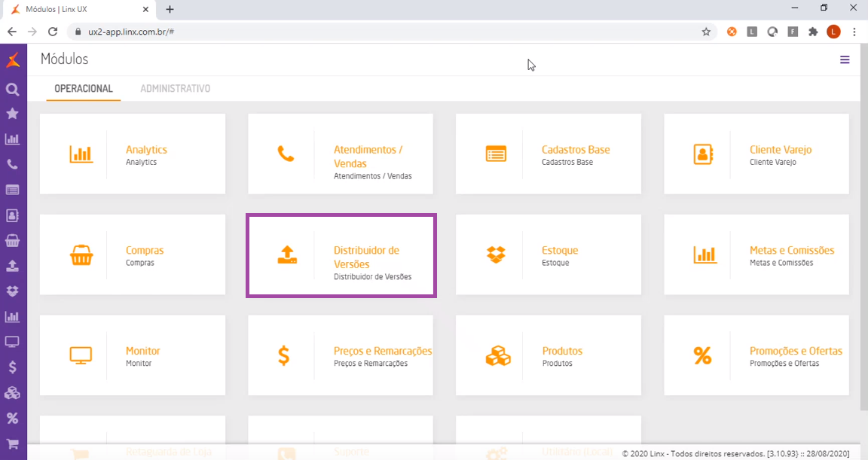Viewport: 868px width, 460px height.
Task: Click sidebar Cadastros Base list icon
Action: coord(12,190)
